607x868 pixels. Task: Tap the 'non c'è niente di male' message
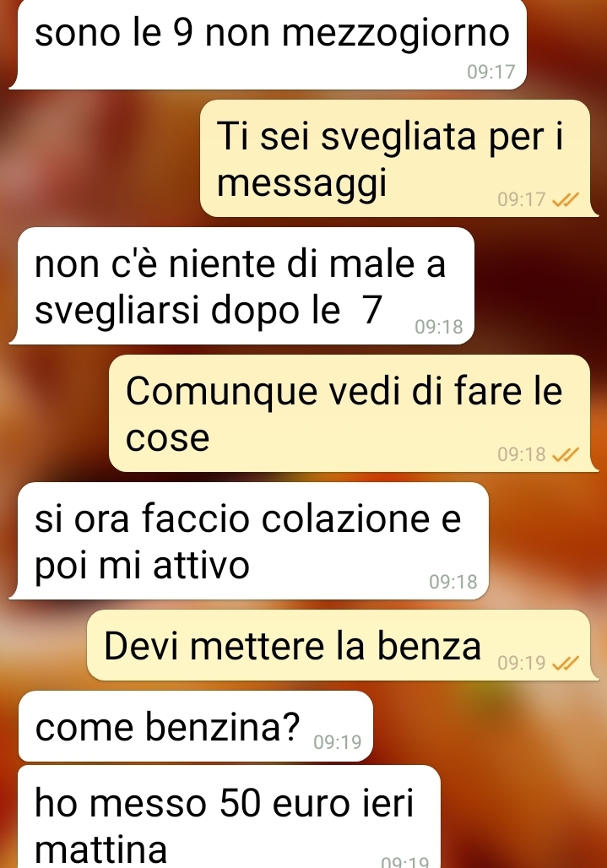(x=241, y=285)
